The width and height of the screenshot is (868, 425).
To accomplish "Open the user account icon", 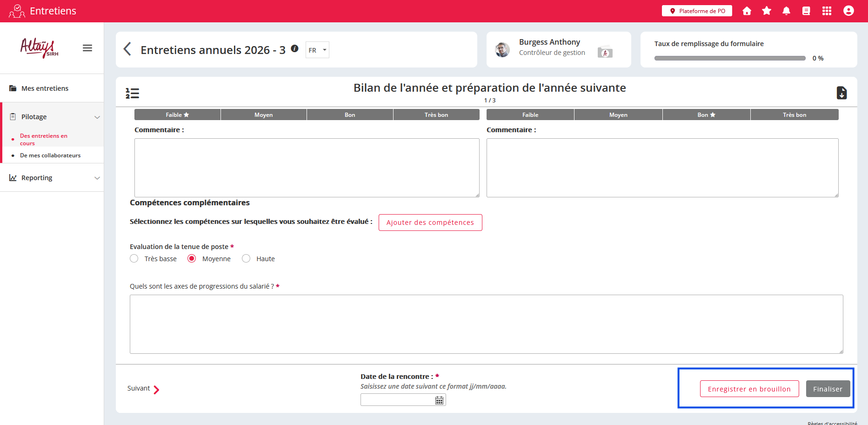I will 848,11.
